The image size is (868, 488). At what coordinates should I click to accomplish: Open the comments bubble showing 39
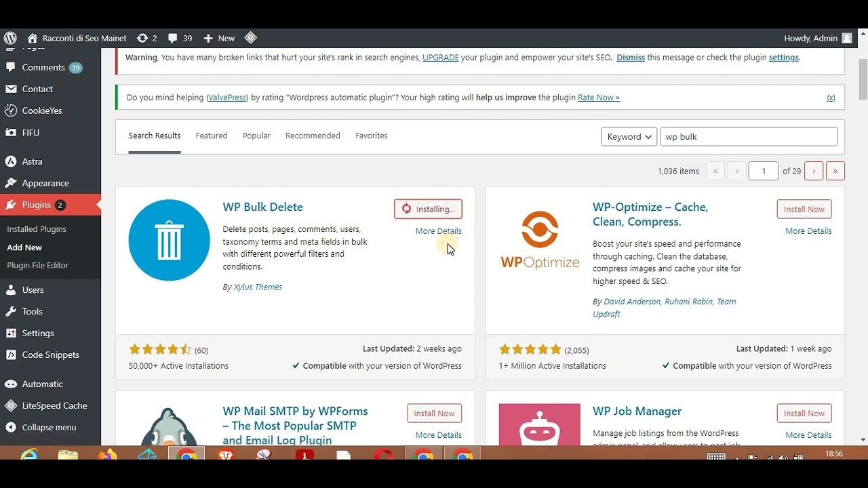180,38
